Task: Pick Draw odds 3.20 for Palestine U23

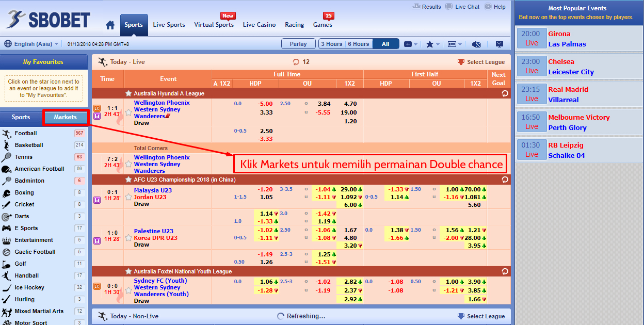Action: coord(350,246)
